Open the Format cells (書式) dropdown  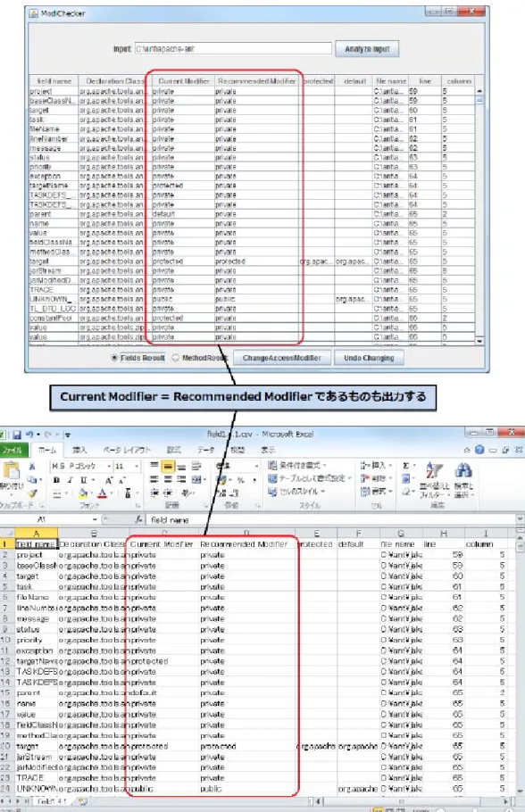(x=375, y=491)
